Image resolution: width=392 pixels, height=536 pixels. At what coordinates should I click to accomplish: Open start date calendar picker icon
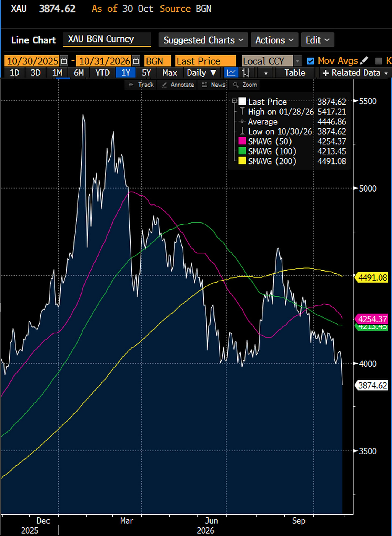tap(64, 61)
